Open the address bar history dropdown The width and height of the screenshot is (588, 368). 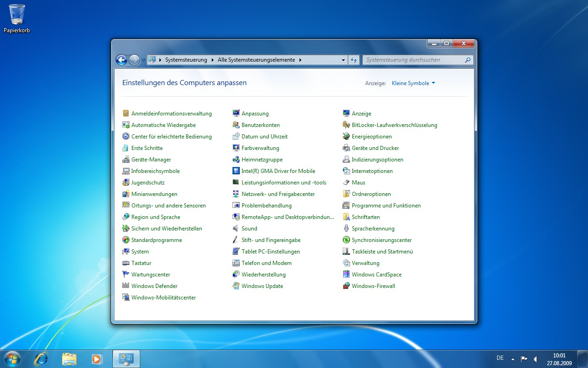coord(343,59)
